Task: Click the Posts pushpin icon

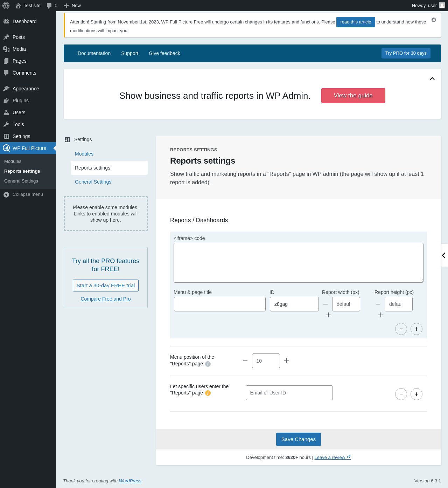Action: (6, 37)
